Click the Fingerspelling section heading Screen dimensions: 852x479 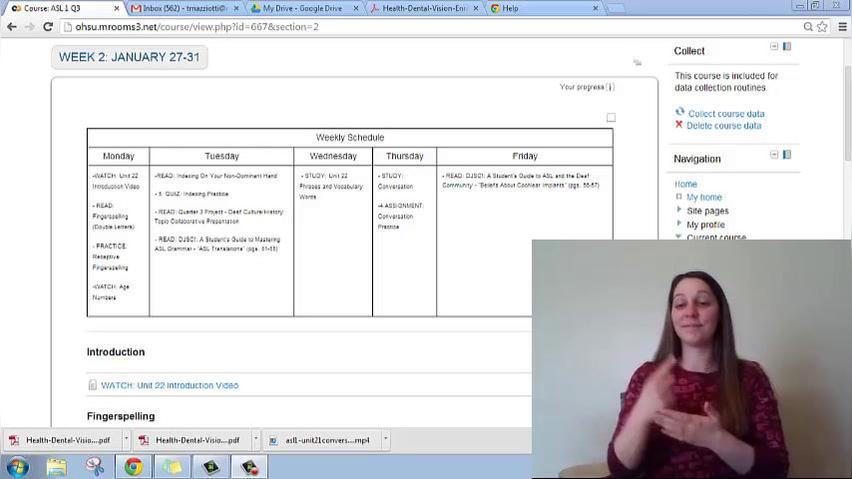point(121,416)
